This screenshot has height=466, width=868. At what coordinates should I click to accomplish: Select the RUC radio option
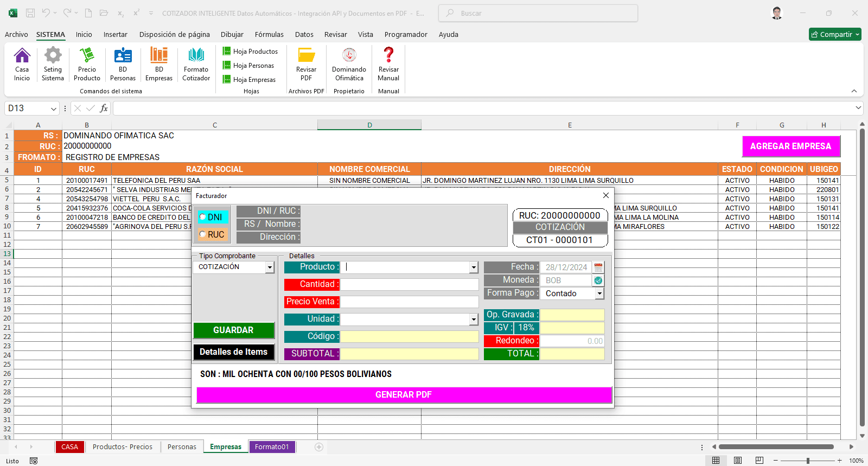[x=212, y=234]
